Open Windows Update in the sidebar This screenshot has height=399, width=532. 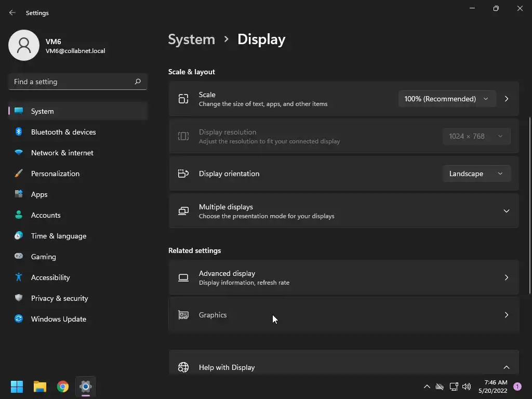[78, 318]
